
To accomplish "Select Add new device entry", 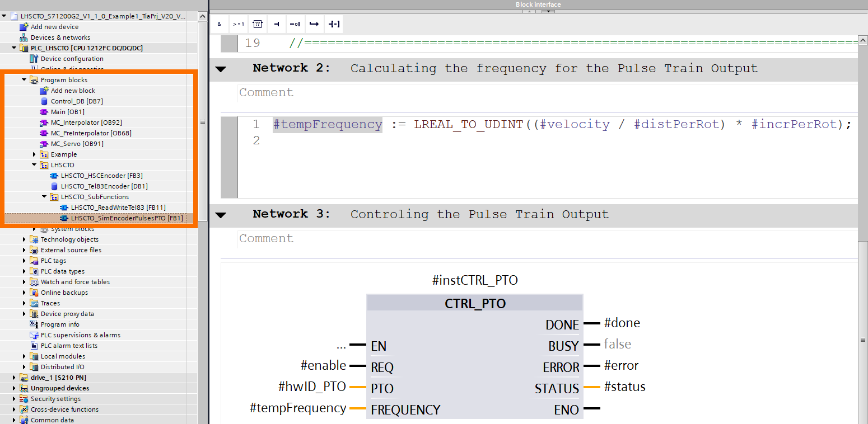I will [x=55, y=27].
